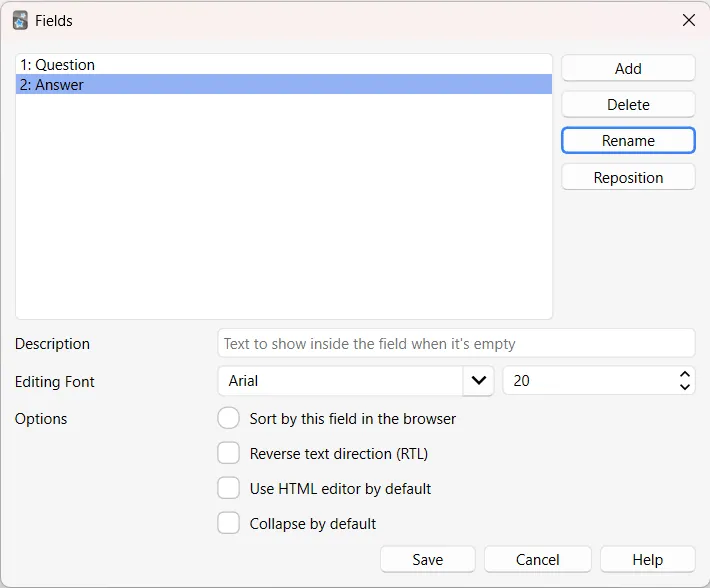Screen dimensions: 710x588
Task: Click into the font size value 20
Action: pos(589,381)
